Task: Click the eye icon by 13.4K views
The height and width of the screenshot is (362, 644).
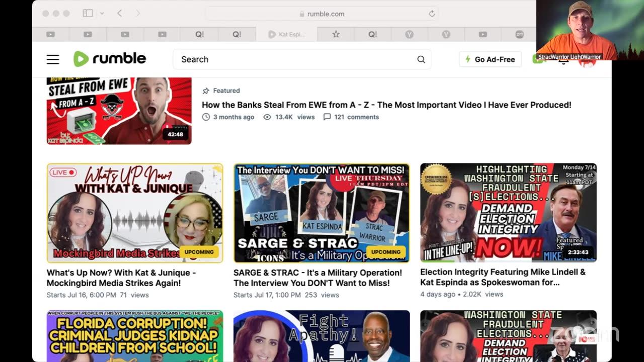Action: coord(267,117)
